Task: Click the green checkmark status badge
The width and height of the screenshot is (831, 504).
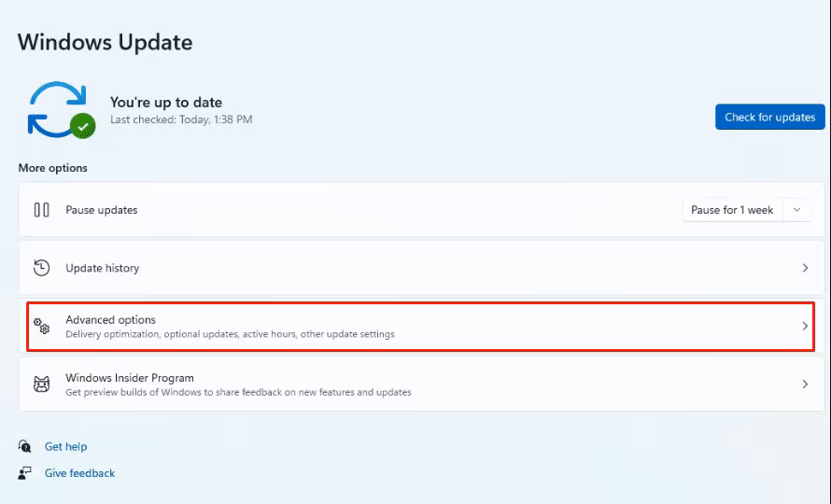Action: click(x=84, y=125)
